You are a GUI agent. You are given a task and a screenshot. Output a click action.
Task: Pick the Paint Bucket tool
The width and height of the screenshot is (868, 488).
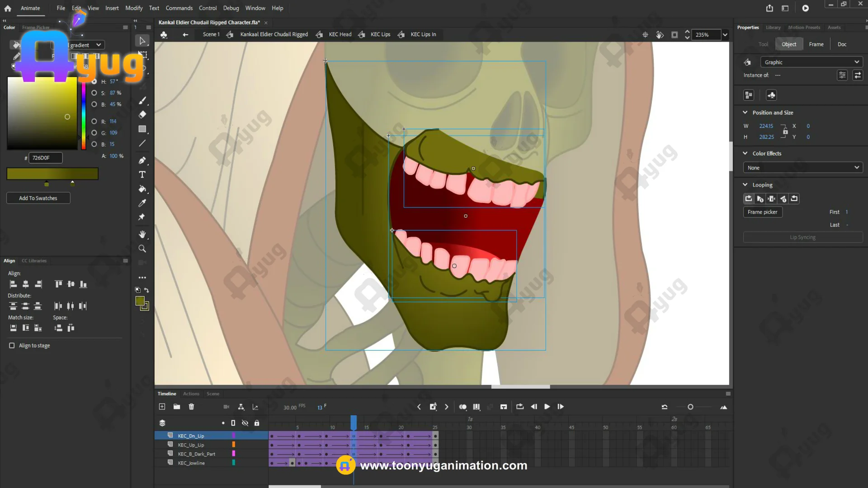coord(142,189)
